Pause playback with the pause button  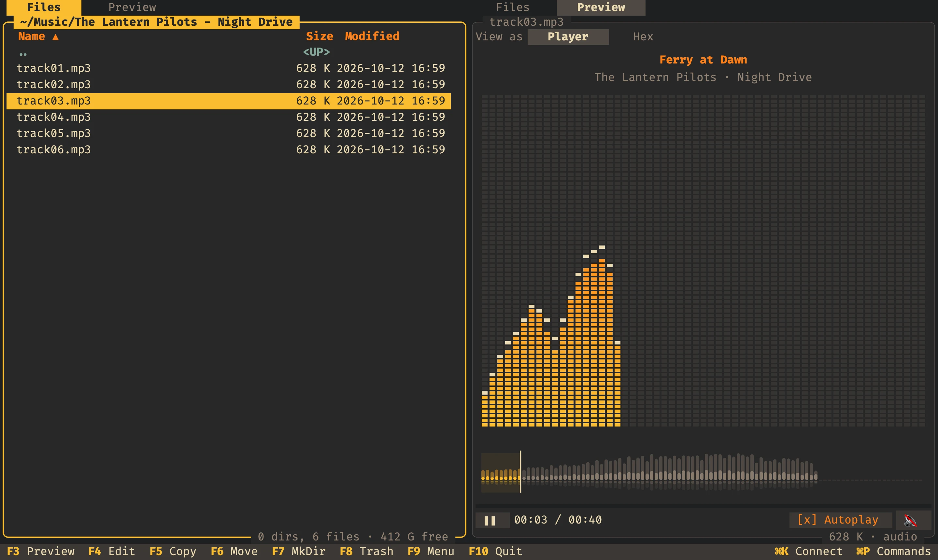coord(492,520)
